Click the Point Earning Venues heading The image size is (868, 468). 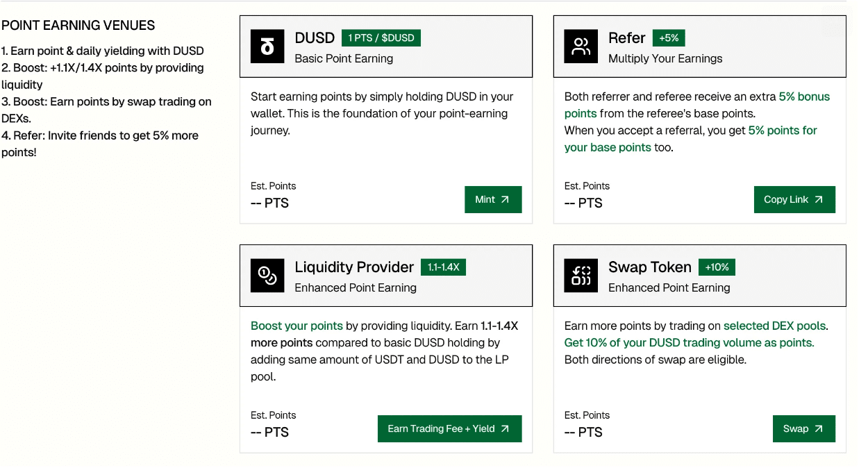[78, 26]
